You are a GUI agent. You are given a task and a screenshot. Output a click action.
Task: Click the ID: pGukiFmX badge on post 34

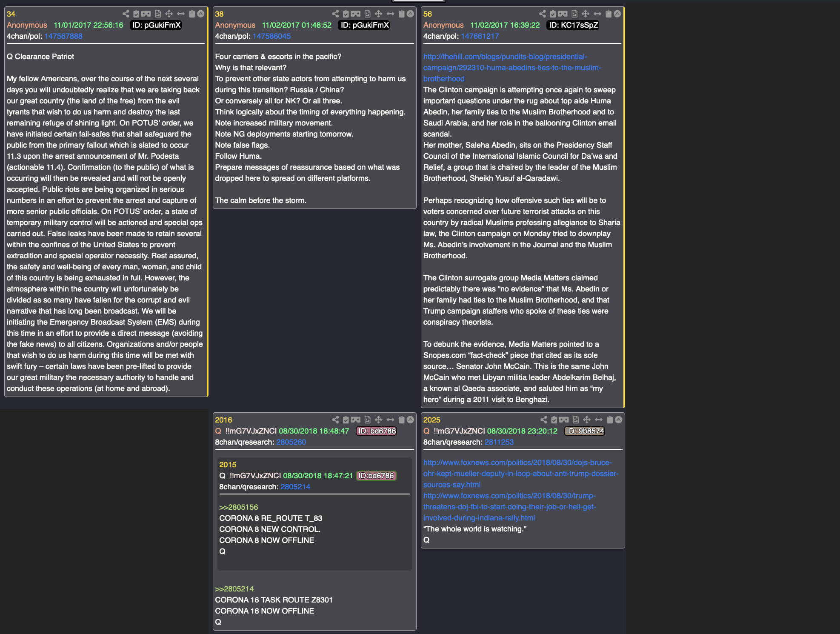[156, 25]
